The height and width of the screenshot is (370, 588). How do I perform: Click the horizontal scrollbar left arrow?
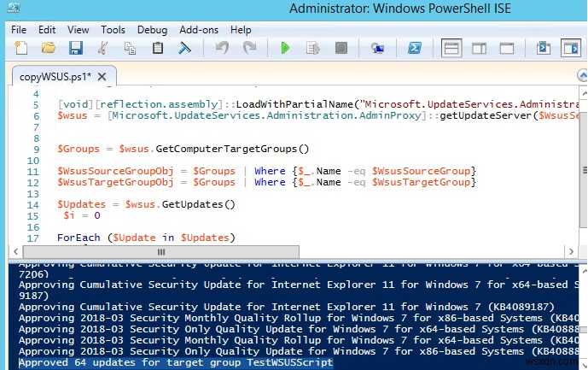click(15, 252)
